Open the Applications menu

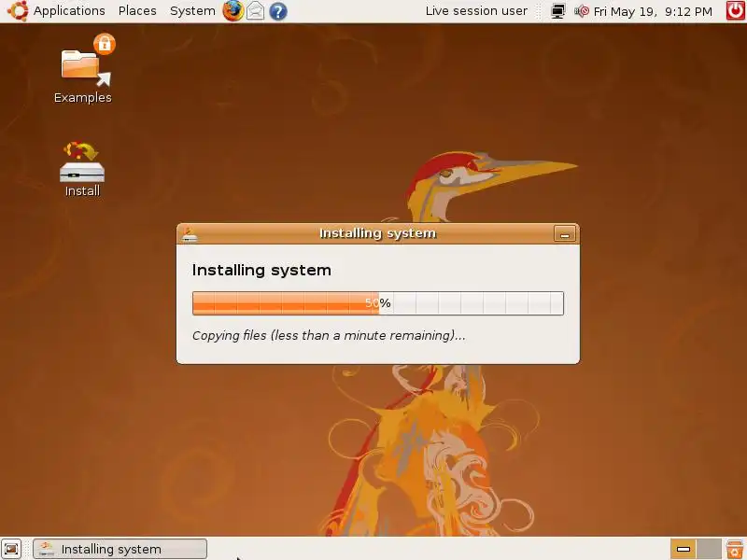(x=69, y=11)
